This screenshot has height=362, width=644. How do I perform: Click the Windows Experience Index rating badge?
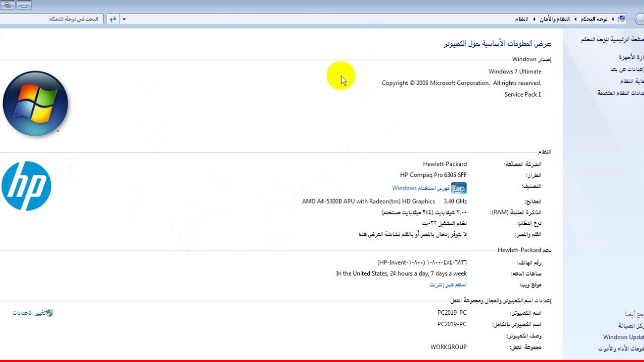[x=458, y=188]
